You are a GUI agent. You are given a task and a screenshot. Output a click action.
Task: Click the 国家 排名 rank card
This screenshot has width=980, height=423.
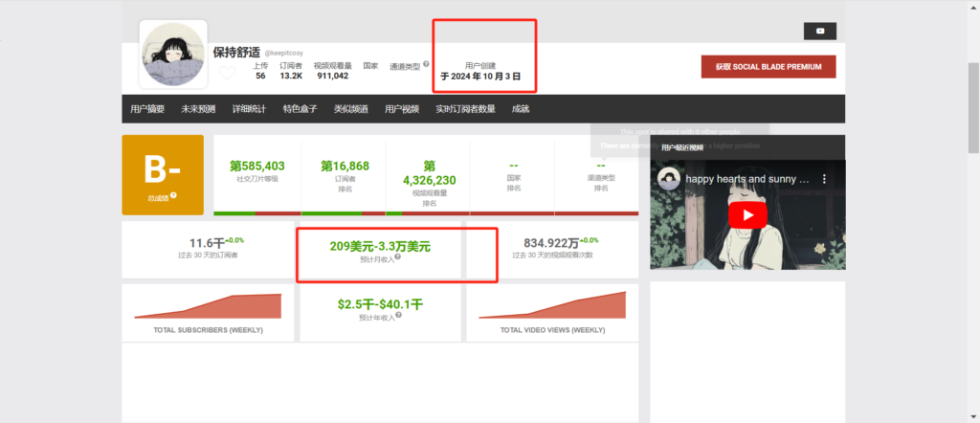pos(513,175)
